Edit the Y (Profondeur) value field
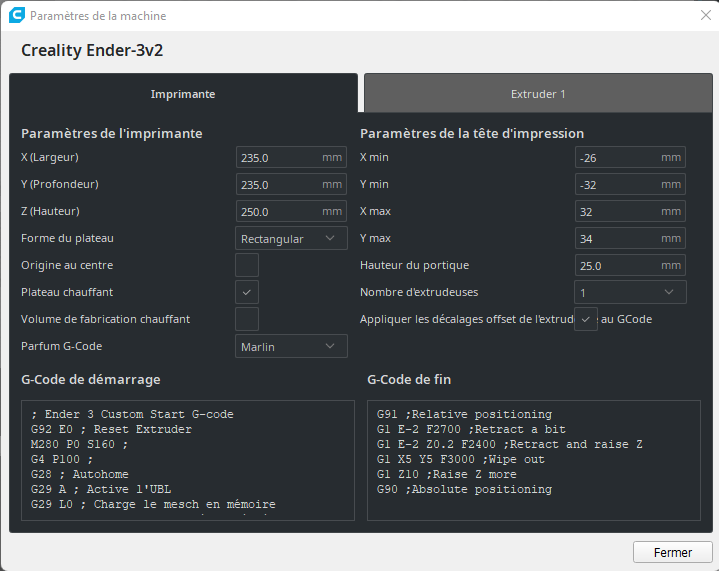Image resolution: width=719 pixels, height=571 pixels. coord(291,184)
